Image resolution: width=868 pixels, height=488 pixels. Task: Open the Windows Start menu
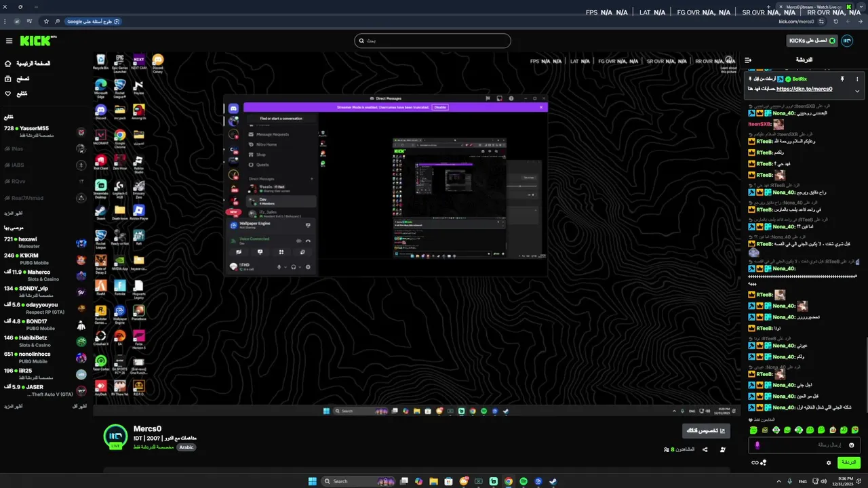click(x=313, y=481)
